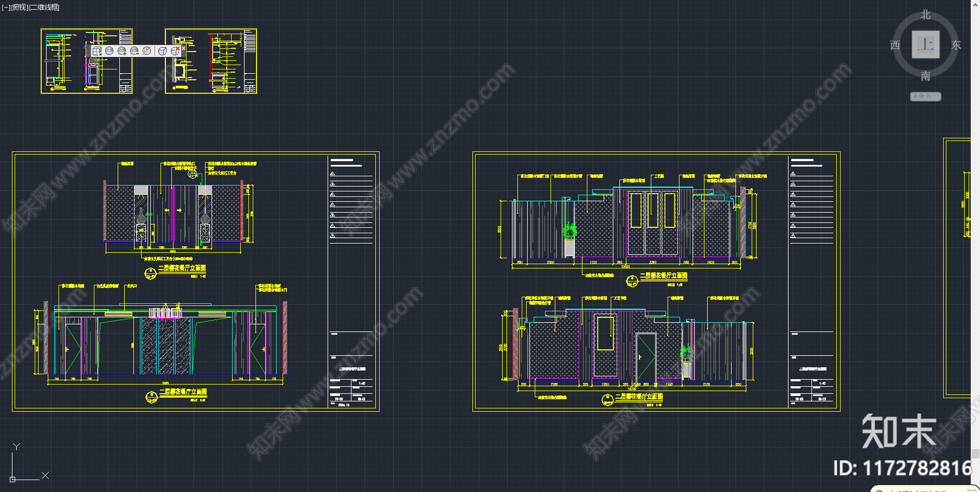Click the green plant symbol in lower right elevation
The image size is (980, 492).
click(x=686, y=354)
